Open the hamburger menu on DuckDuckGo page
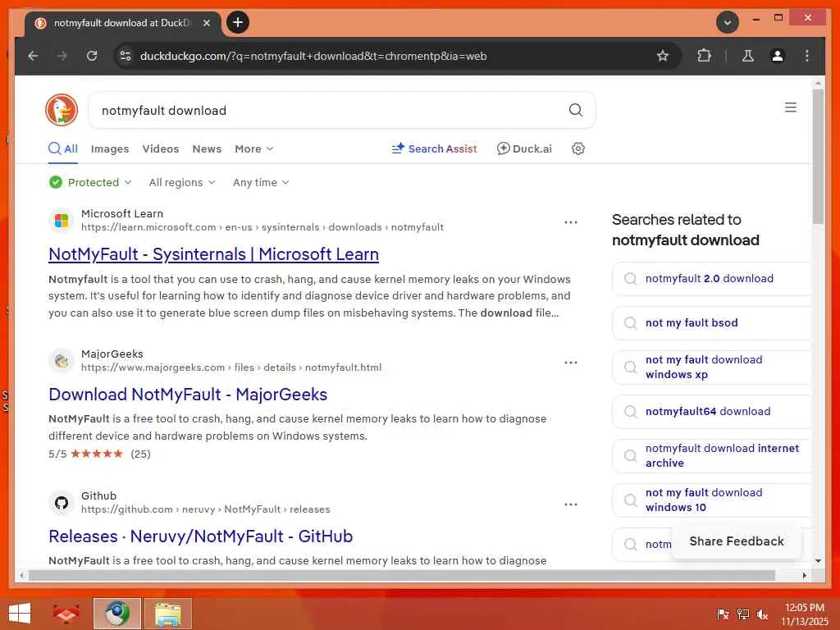Image resolution: width=840 pixels, height=630 pixels. point(790,107)
